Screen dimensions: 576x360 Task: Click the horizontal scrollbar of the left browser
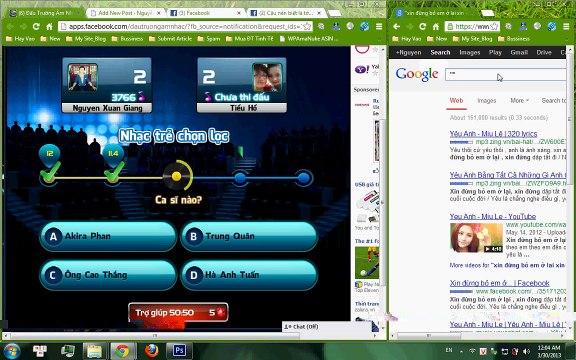coord(154,335)
